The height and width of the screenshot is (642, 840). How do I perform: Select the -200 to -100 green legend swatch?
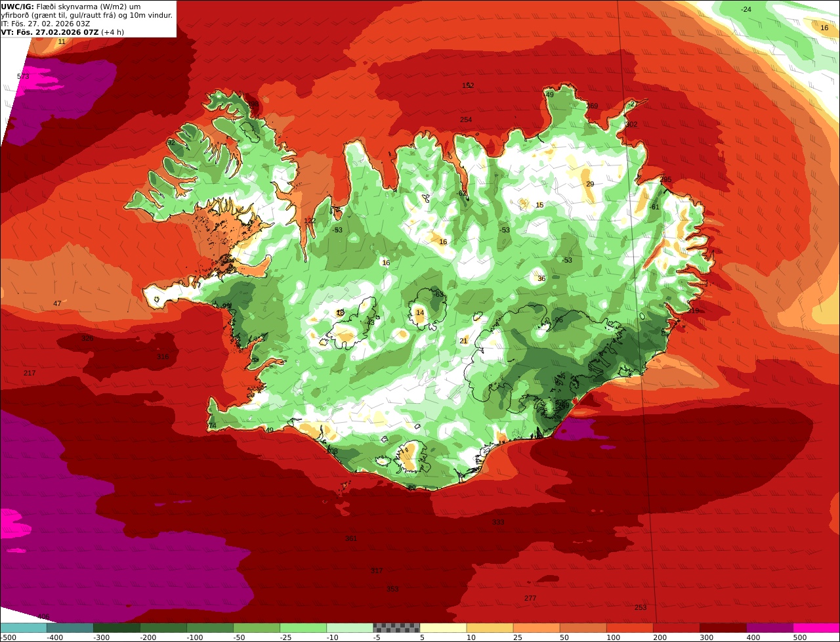[163, 628]
